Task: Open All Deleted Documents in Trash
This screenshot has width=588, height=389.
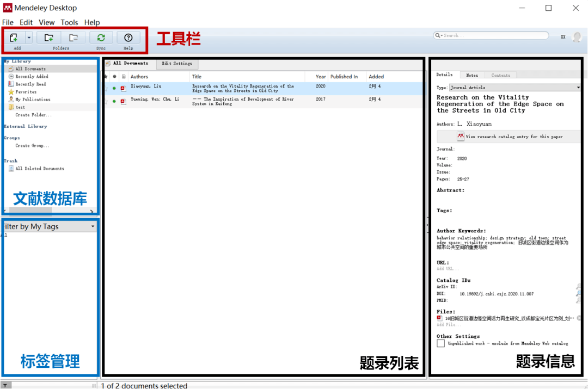Action: (x=39, y=169)
